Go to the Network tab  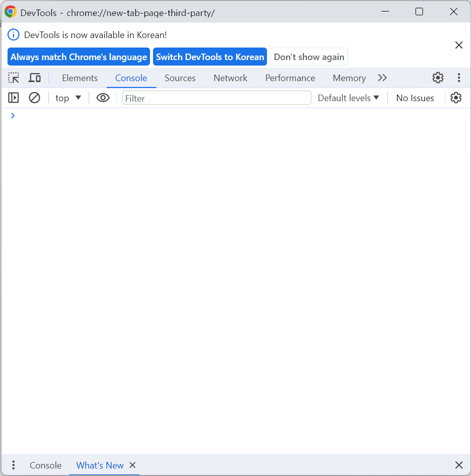230,78
